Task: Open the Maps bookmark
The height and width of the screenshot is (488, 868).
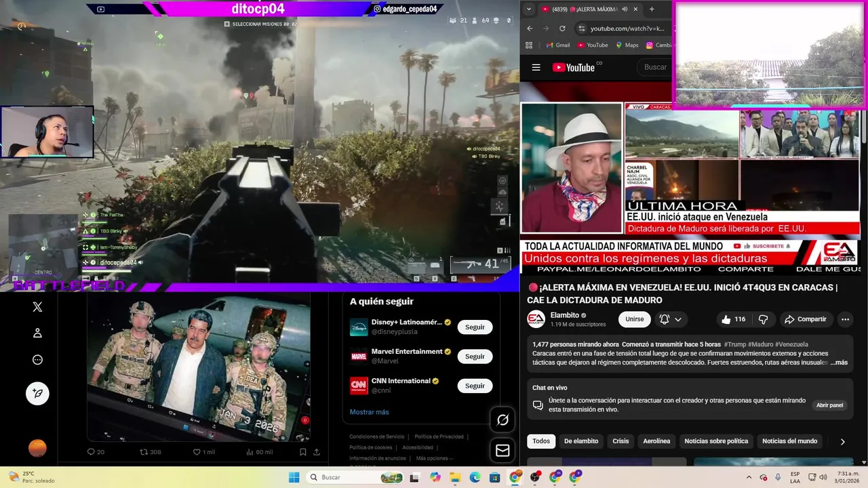Action: click(x=627, y=45)
